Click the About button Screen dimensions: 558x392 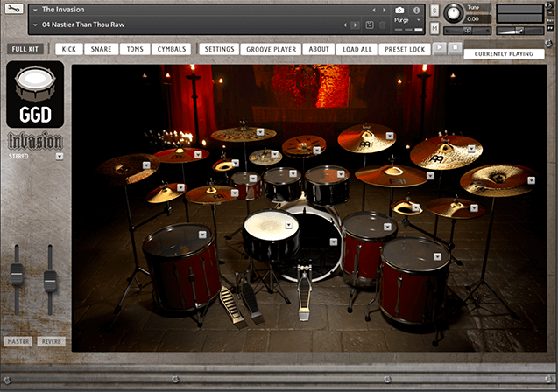click(x=319, y=49)
